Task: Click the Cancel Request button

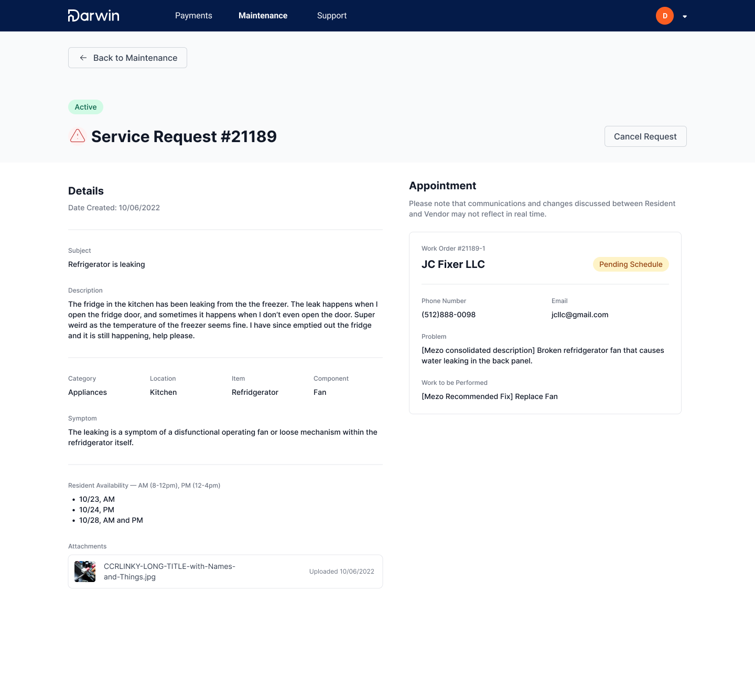Action: [x=645, y=136]
